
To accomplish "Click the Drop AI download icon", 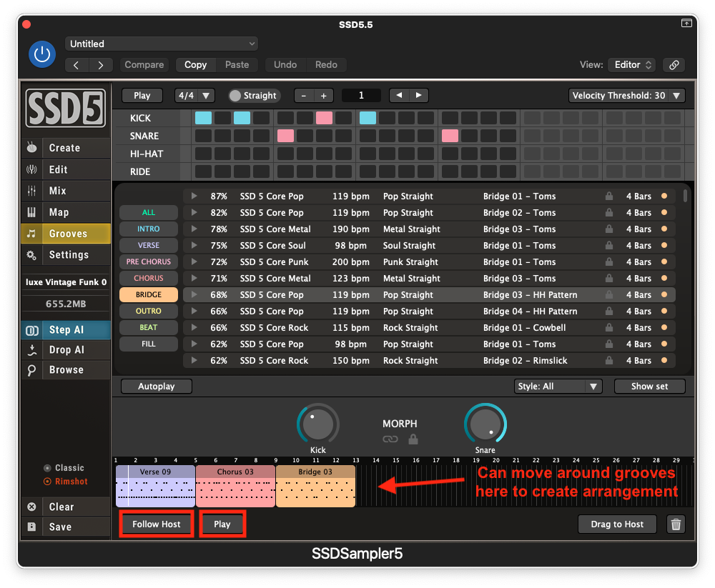I will click(x=32, y=349).
